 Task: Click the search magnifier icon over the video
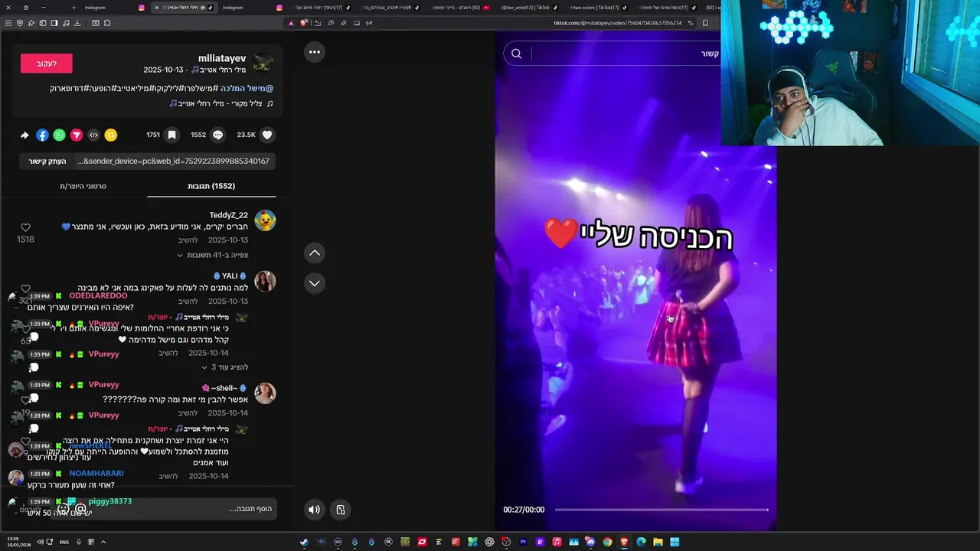[516, 54]
